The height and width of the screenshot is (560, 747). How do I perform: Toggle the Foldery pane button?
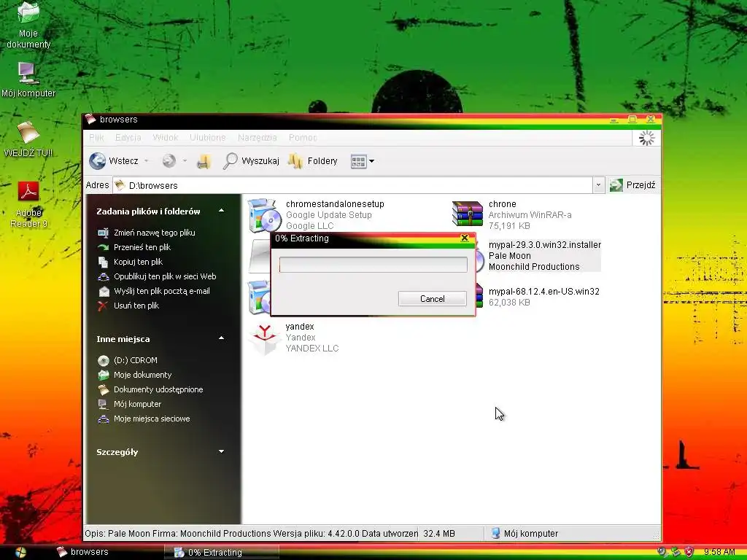coord(313,161)
